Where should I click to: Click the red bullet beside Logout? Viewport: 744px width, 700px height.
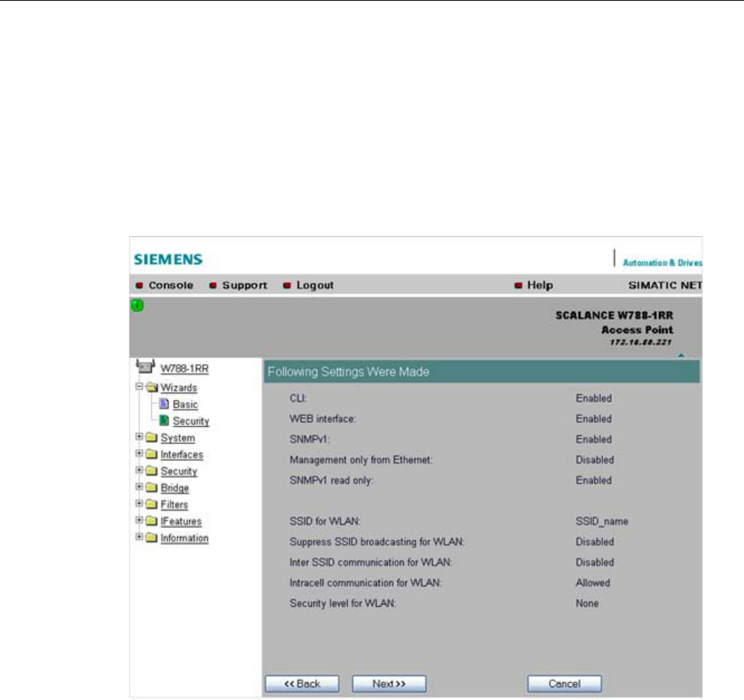[x=287, y=286]
